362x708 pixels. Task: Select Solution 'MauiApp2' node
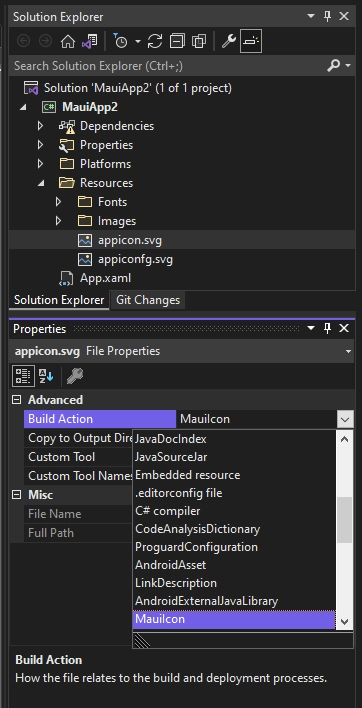point(138,88)
